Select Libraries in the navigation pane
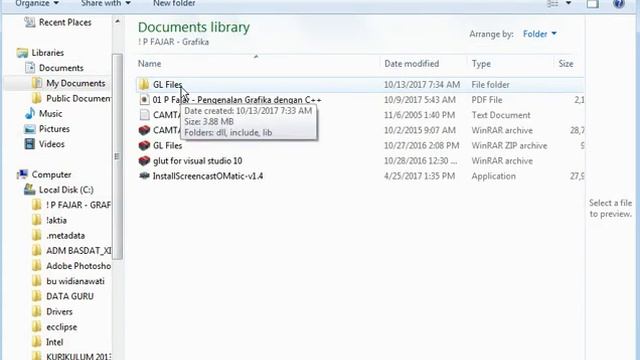640x360 pixels. click(x=48, y=53)
